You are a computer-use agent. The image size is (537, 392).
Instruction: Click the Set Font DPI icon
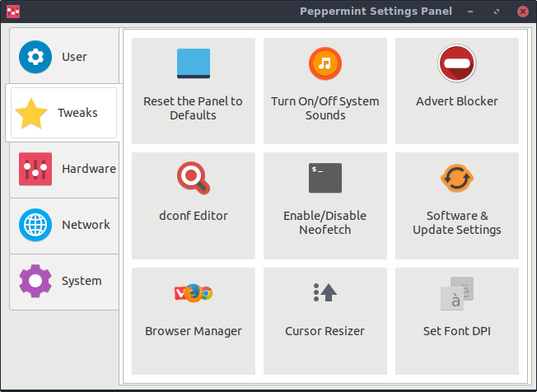pos(457,292)
